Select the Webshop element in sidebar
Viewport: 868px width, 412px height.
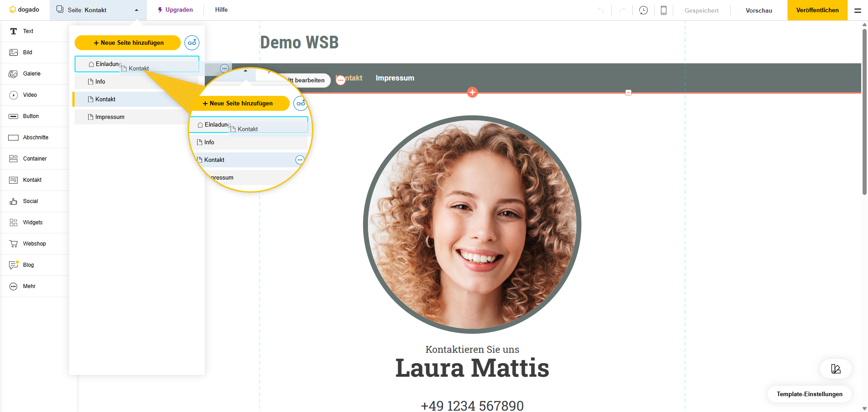[34, 244]
